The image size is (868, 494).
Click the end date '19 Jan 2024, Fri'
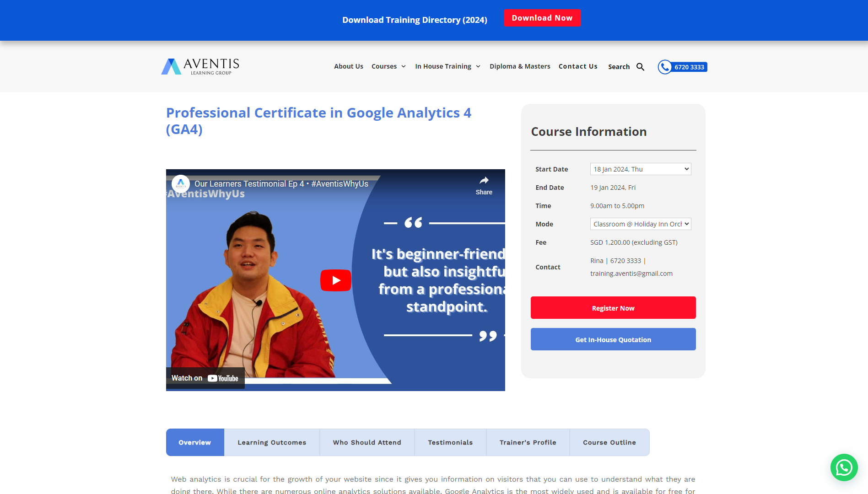tap(613, 188)
